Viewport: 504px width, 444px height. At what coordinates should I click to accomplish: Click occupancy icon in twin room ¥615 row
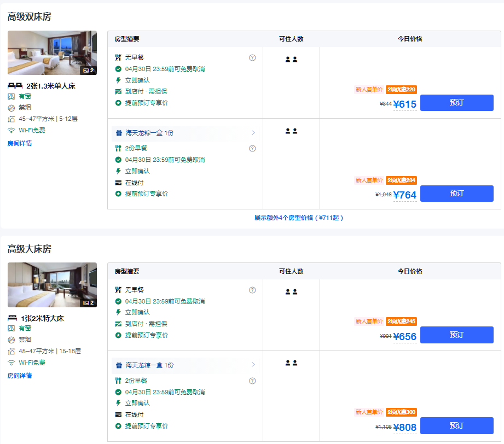[291, 60]
